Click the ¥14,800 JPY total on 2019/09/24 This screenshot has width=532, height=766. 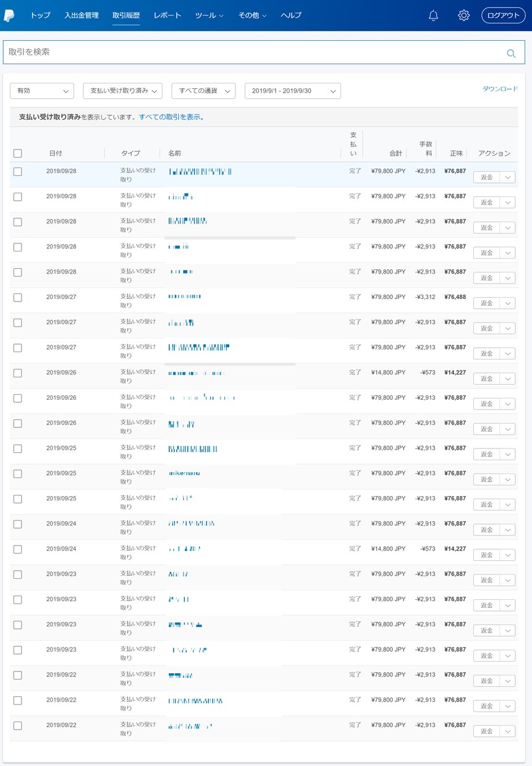(x=389, y=549)
